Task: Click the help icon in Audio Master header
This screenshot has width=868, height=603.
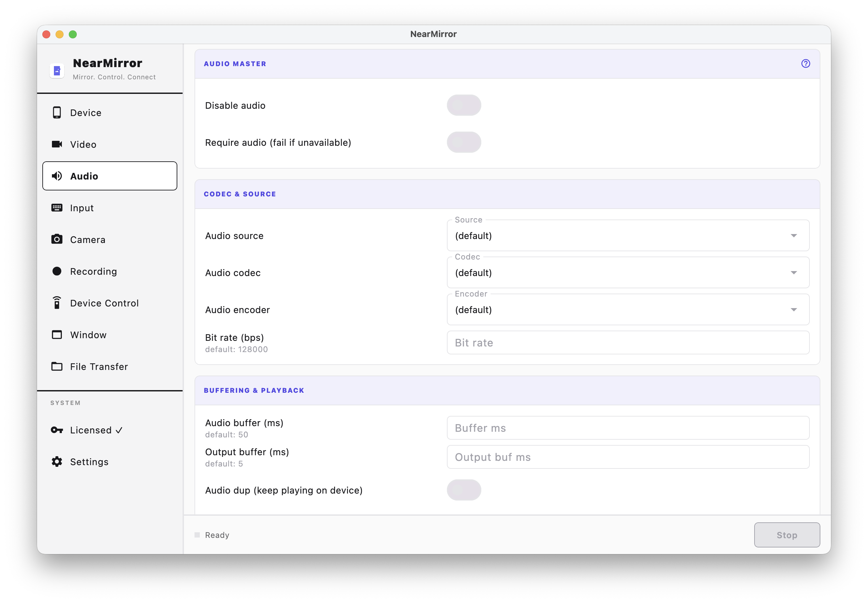Action: point(805,63)
